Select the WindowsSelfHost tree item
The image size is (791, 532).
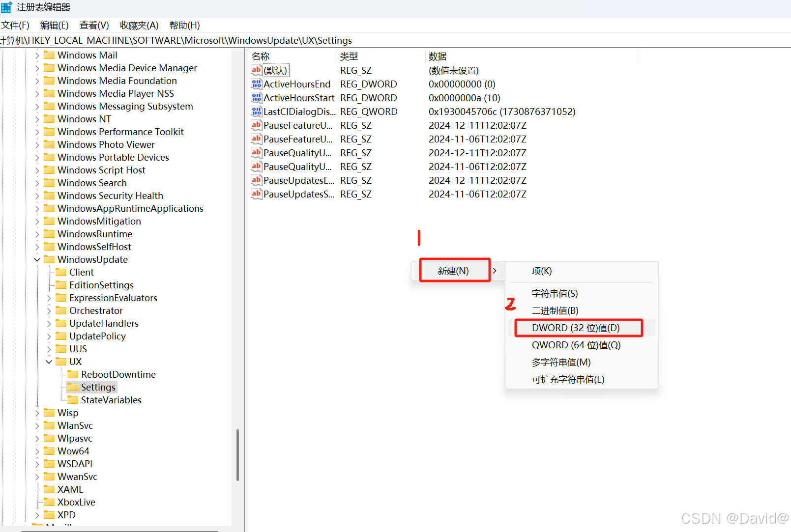(x=94, y=247)
